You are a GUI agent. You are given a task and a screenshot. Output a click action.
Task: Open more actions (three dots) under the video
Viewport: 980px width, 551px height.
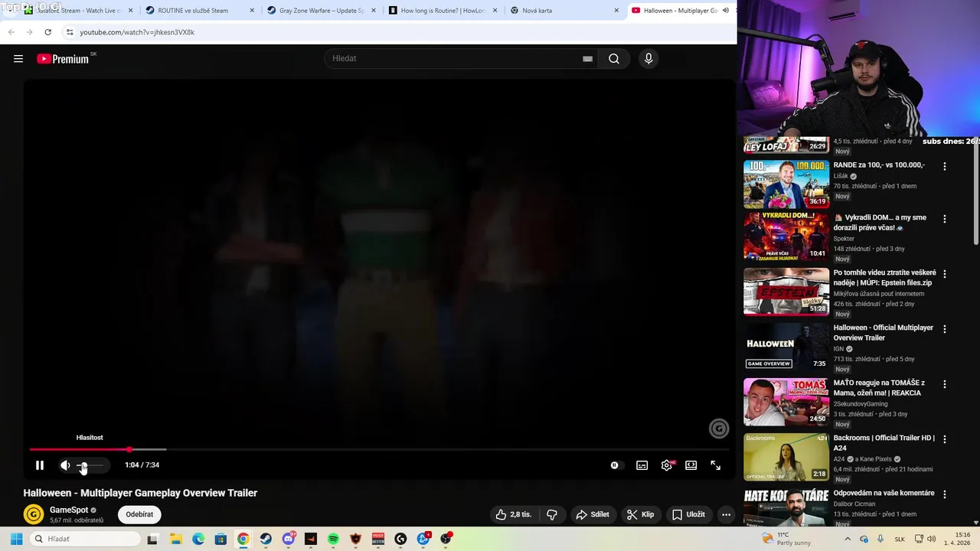[x=727, y=514]
